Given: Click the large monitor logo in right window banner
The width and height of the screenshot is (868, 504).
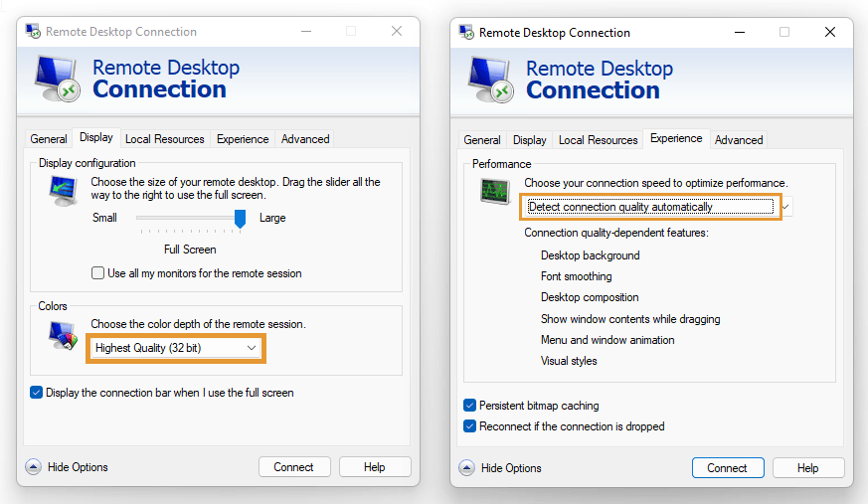Looking at the screenshot, I should [490, 80].
